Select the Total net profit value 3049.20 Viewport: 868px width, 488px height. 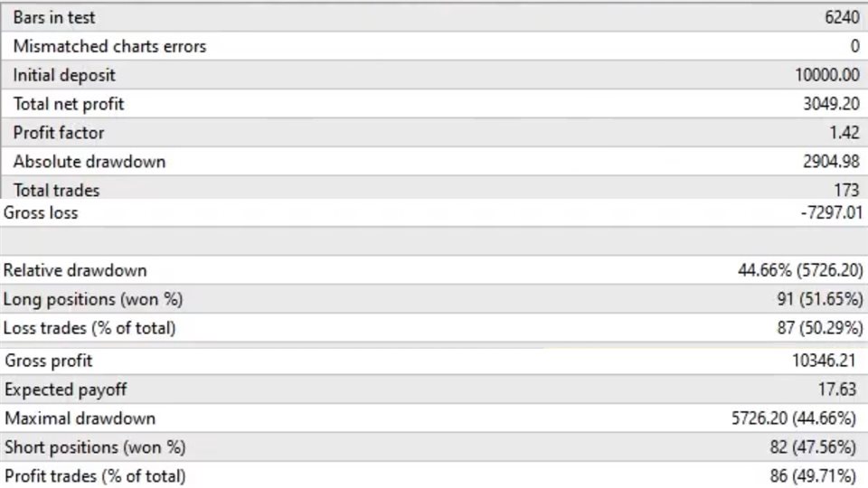831,104
